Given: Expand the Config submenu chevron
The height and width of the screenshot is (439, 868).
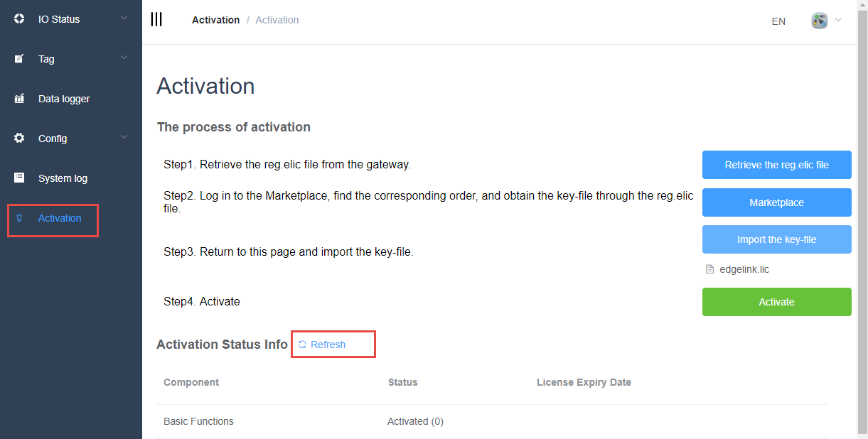Looking at the screenshot, I should pos(124,137).
